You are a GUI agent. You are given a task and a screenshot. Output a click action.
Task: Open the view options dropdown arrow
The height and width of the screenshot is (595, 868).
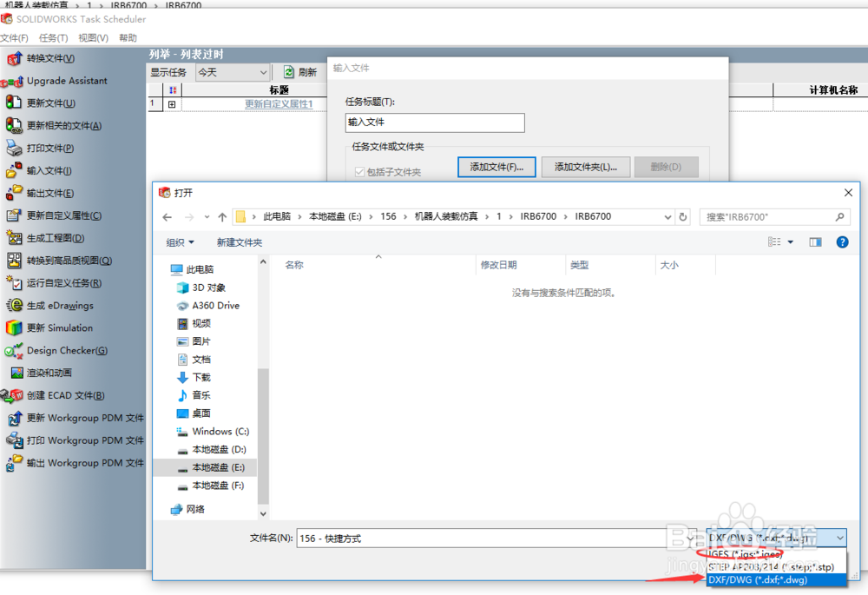click(791, 242)
